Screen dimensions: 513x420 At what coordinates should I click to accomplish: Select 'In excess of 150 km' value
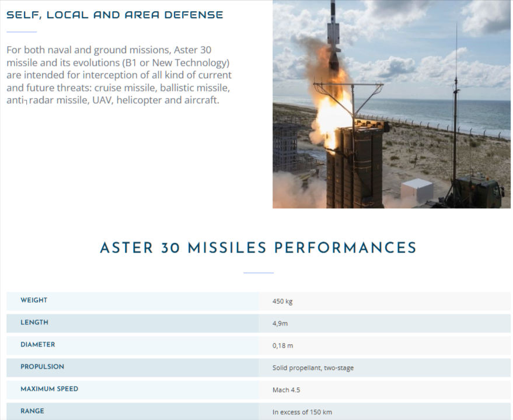coord(302,412)
